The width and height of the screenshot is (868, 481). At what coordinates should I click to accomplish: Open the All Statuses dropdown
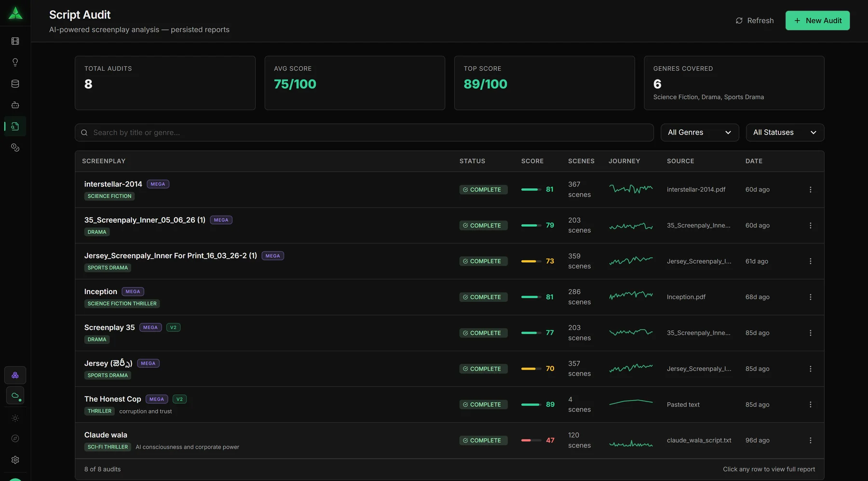pyautogui.click(x=785, y=133)
